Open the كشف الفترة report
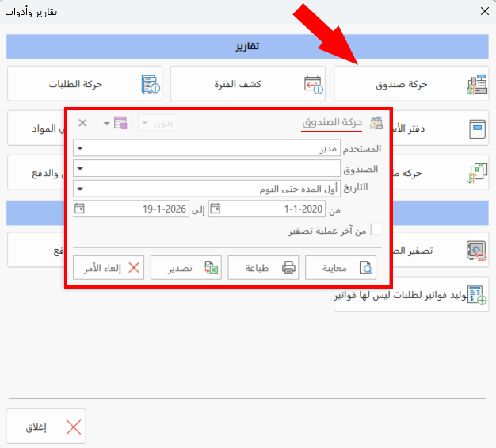Screen dimensions: 496x448 pyautogui.click(x=248, y=84)
